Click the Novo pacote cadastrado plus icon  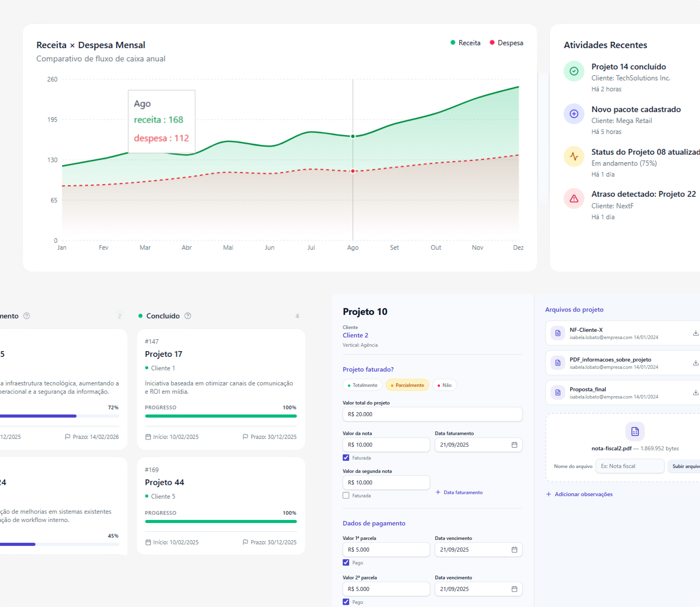click(x=574, y=114)
